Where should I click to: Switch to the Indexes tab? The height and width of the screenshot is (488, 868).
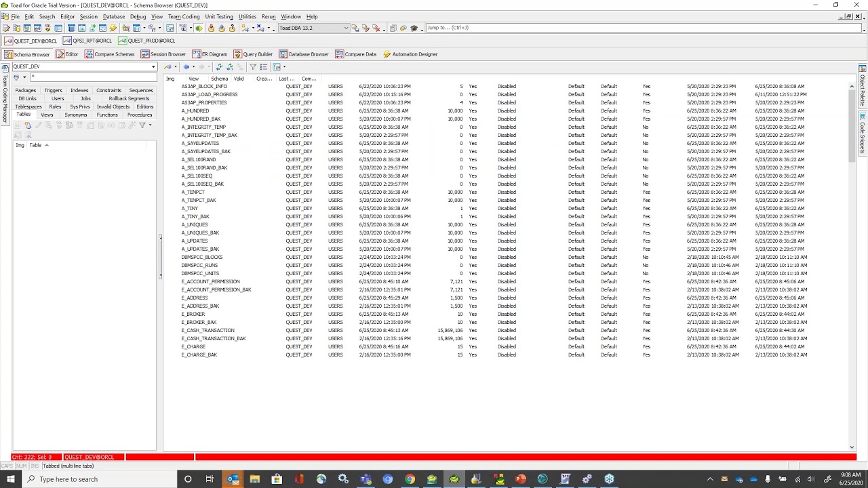pos(79,90)
